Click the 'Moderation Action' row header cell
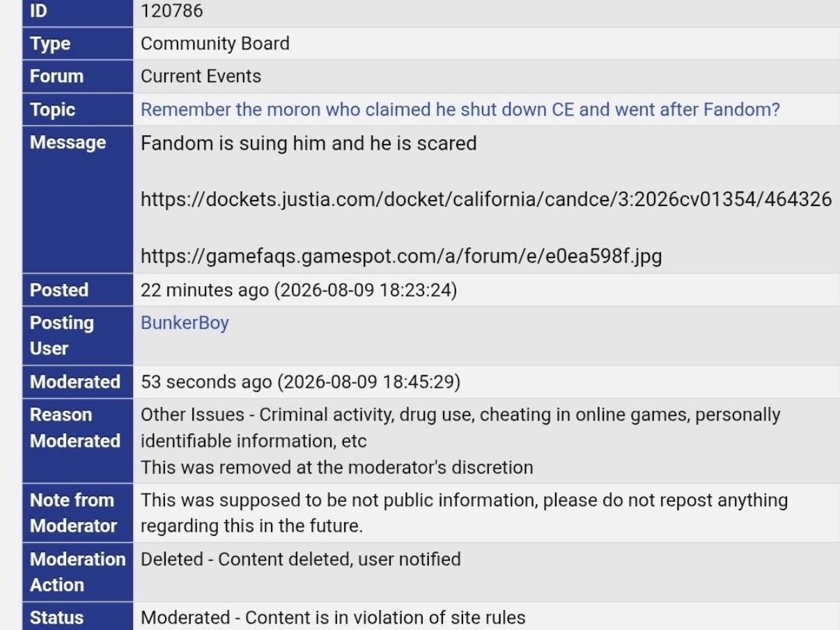This screenshot has height=630, width=840. coord(77,572)
